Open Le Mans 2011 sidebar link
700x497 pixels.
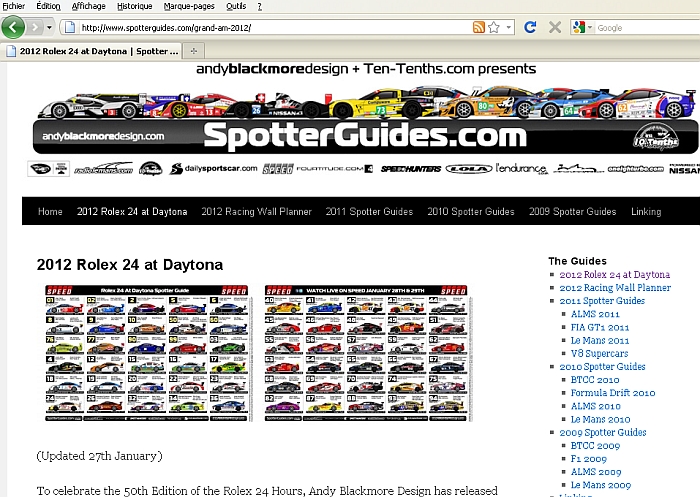[x=600, y=341]
